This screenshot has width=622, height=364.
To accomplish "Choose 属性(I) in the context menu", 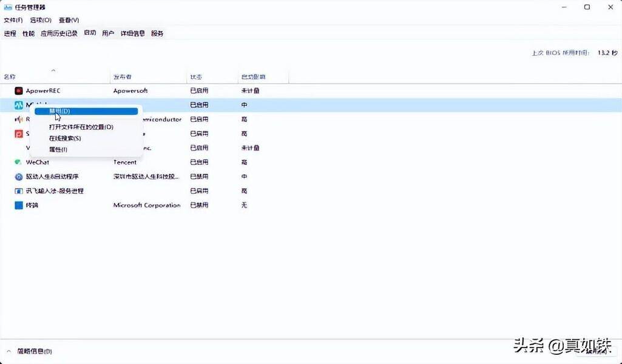I will tap(58, 149).
